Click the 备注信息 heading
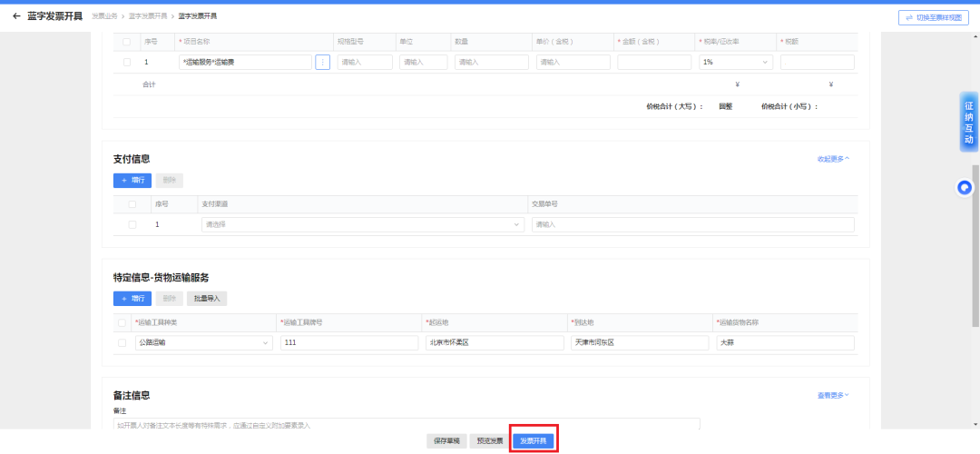The width and height of the screenshot is (980, 454). coord(132,395)
